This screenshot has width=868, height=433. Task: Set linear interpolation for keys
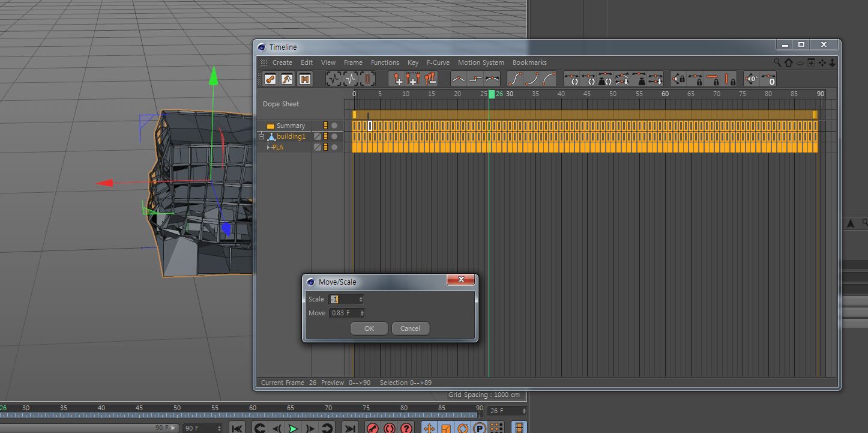[x=459, y=79]
